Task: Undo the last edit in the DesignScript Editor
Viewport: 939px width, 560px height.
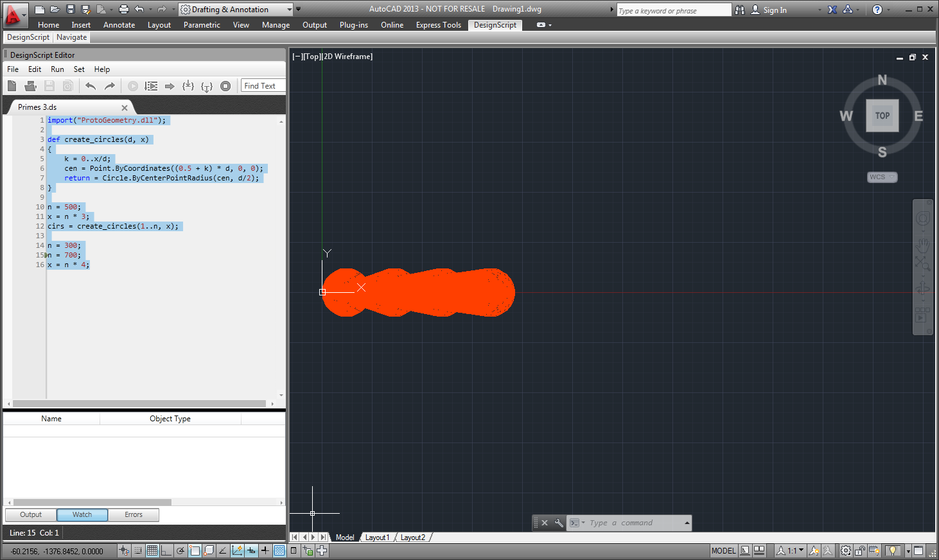Action: 91,86
